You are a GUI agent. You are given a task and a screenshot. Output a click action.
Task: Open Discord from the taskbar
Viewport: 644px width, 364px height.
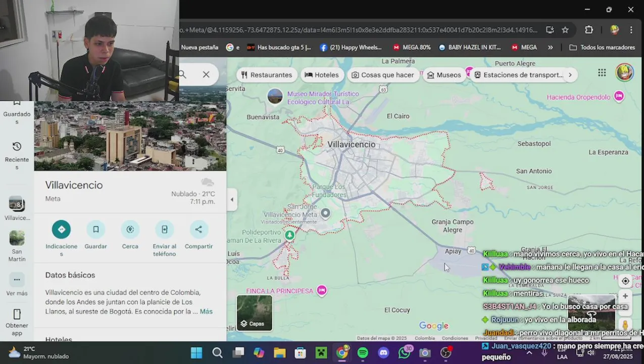[x=383, y=353]
